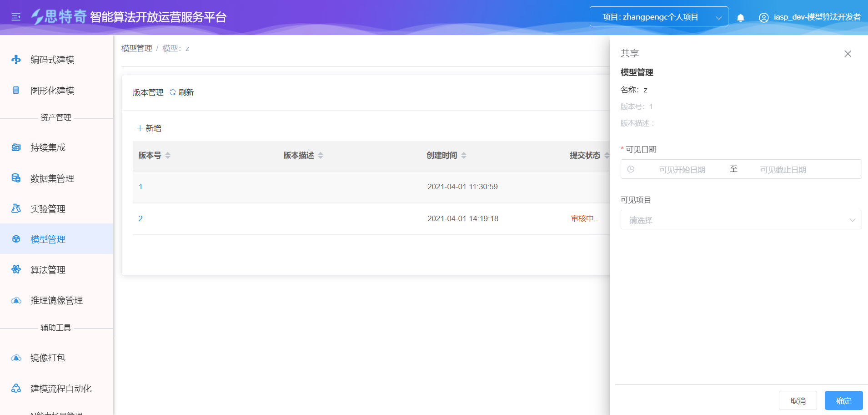Click 取消 to cancel sharing
Image resolution: width=868 pixels, height=415 pixels.
click(798, 400)
